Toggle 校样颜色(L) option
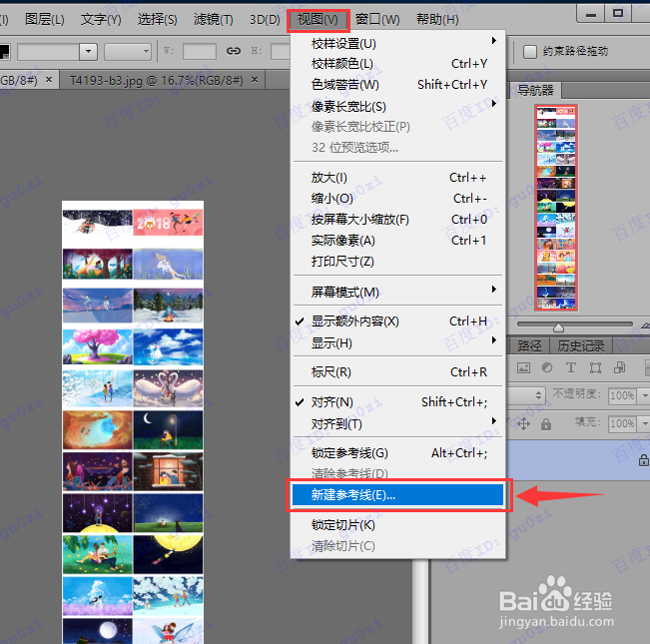The image size is (650, 644). [398, 64]
